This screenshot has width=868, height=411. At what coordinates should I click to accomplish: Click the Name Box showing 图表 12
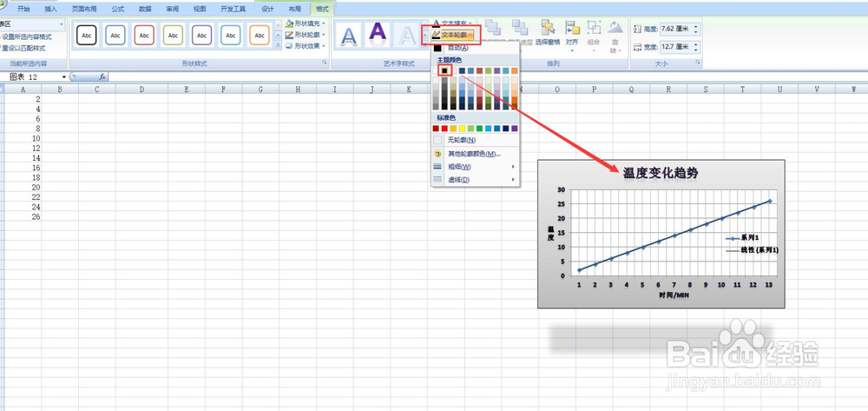[32, 77]
